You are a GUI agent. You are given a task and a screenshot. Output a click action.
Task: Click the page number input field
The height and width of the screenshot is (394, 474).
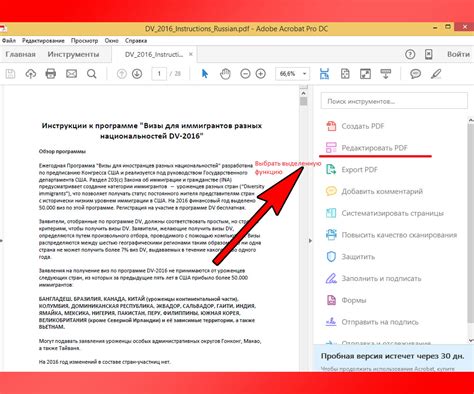(159, 74)
